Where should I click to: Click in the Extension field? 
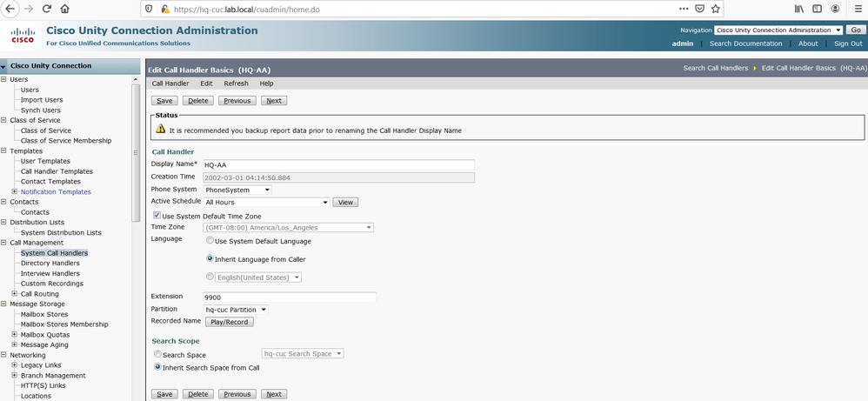tap(290, 297)
